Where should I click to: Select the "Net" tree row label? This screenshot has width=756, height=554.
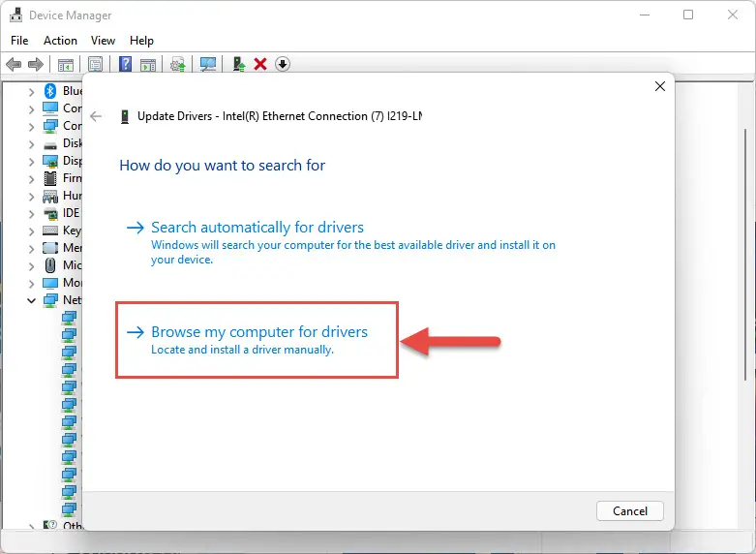[73, 299]
